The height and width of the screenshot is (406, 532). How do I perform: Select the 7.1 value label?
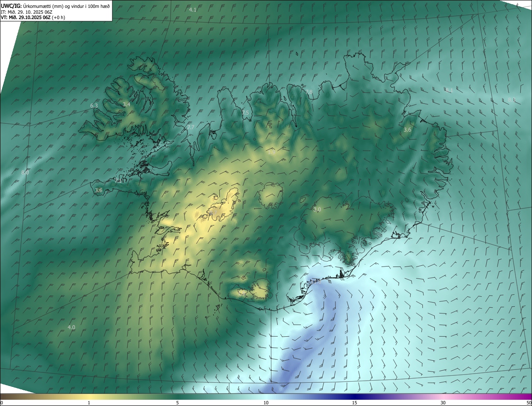[x=118, y=181]
